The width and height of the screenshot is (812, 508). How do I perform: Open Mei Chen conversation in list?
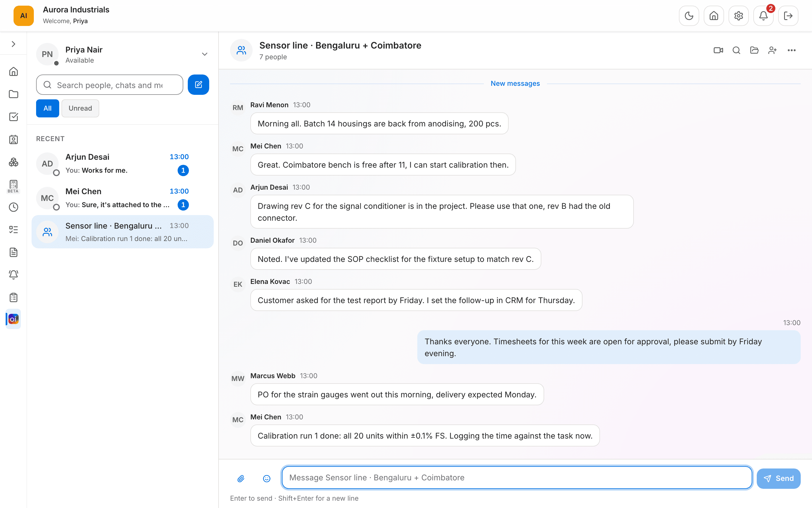click(x=122, y=198)
